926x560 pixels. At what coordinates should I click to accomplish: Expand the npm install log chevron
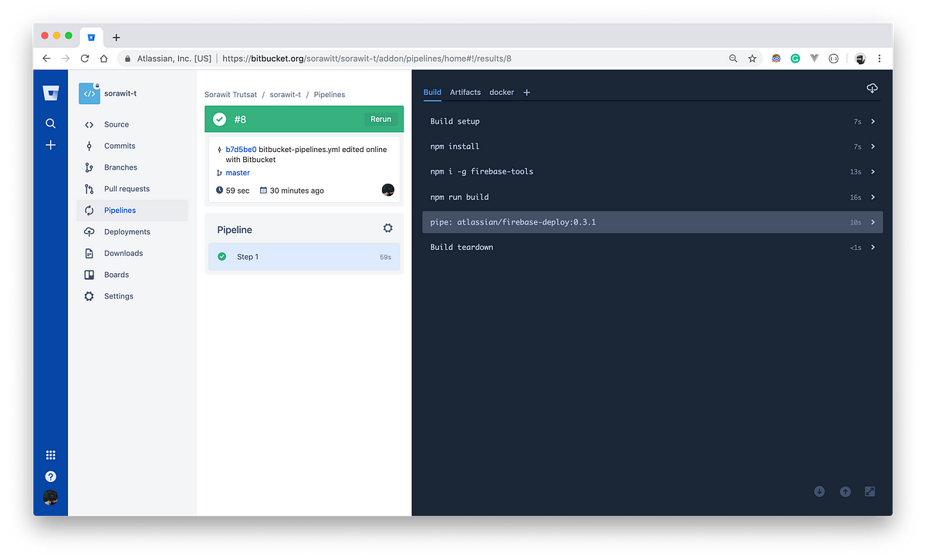pos(873,147)
